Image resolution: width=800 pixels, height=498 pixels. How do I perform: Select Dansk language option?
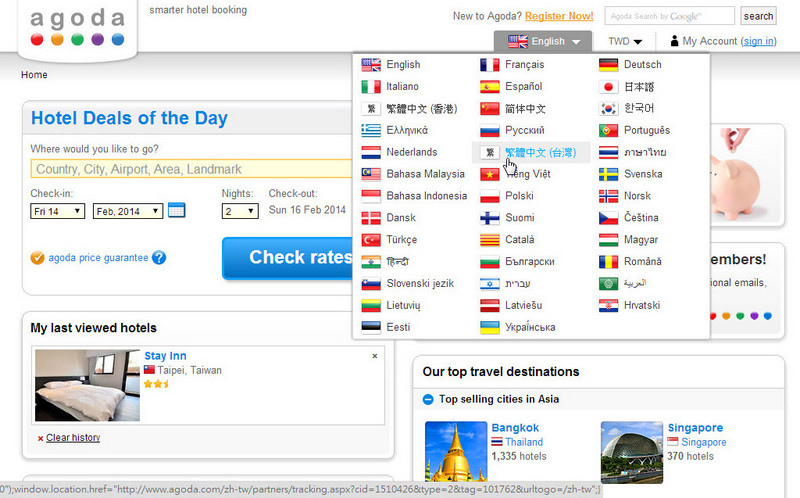[401, 218]
